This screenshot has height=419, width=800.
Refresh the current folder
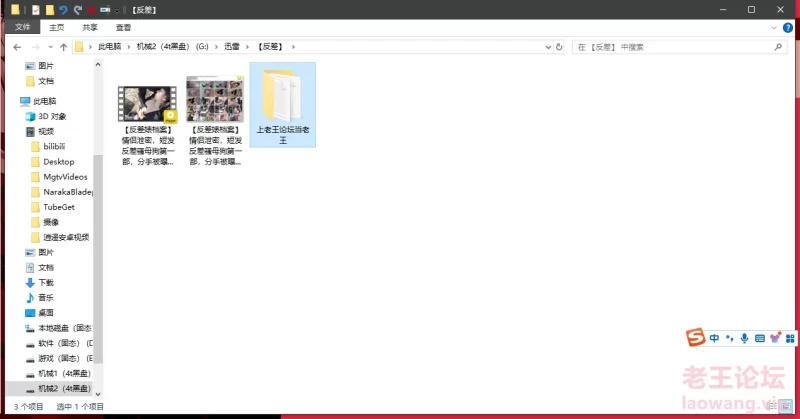559,47
